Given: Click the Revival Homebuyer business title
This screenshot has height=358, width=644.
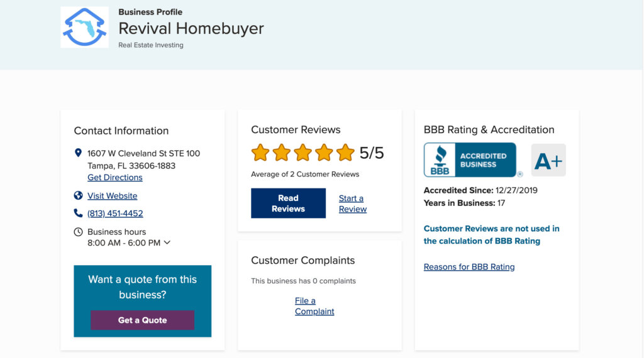Looking at the screenshot, I should point(191,28).
